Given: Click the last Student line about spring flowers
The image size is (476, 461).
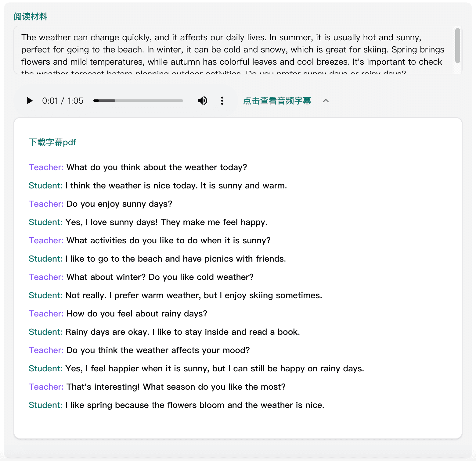Looking at the screenshot, I should (x=195, y=405).
